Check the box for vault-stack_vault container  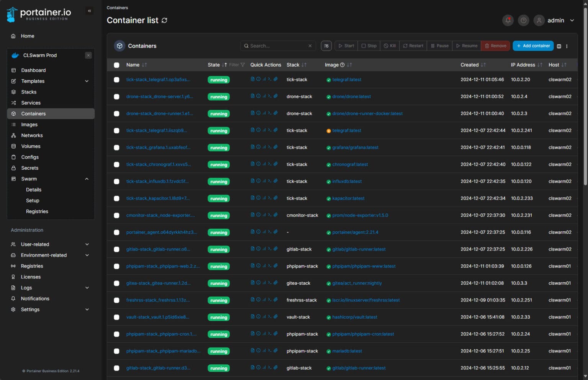click(116, 317)
